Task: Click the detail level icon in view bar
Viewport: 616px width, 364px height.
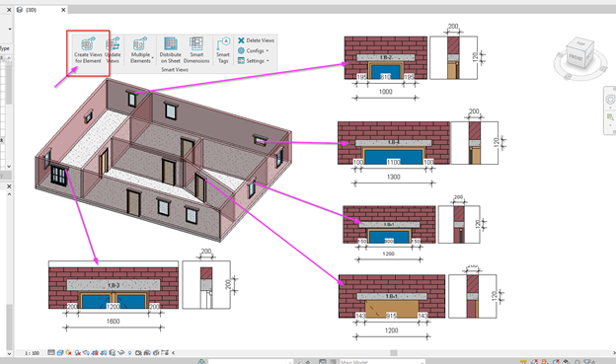Action: click(x=51, y=352)
